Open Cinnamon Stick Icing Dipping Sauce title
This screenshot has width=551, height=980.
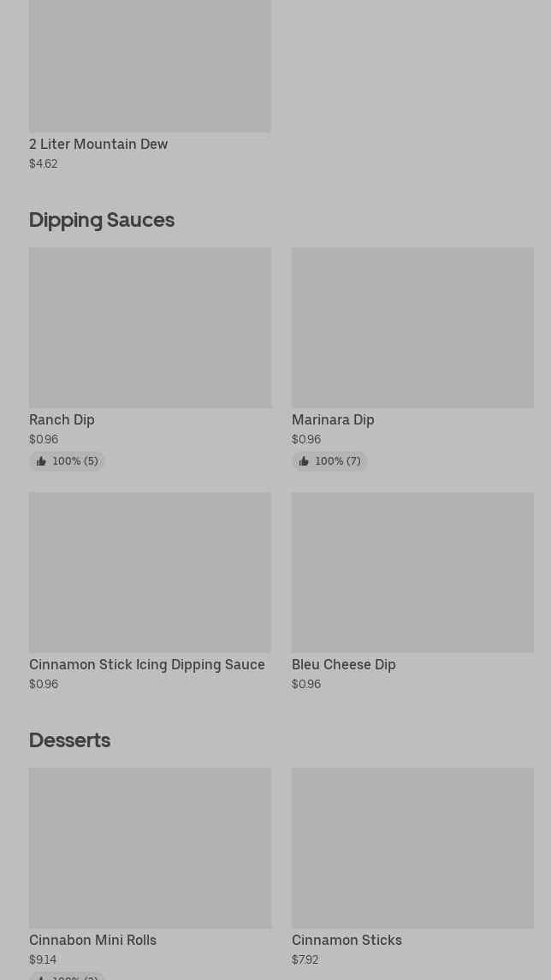[x=147, y=665]
